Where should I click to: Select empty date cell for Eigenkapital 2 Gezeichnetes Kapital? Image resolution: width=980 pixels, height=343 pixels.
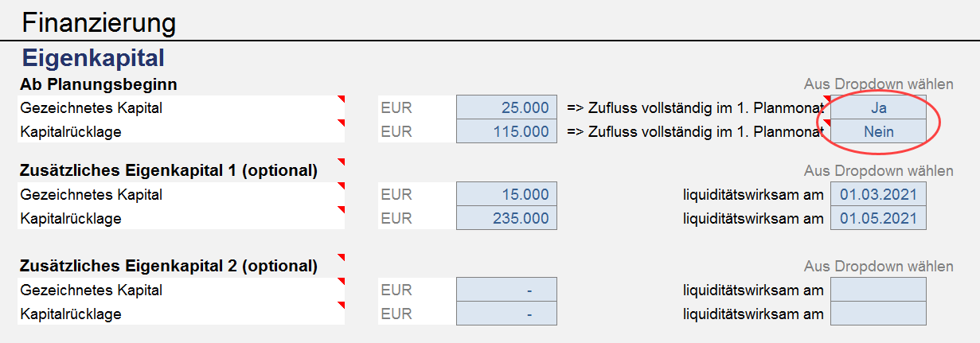[878, 290]
